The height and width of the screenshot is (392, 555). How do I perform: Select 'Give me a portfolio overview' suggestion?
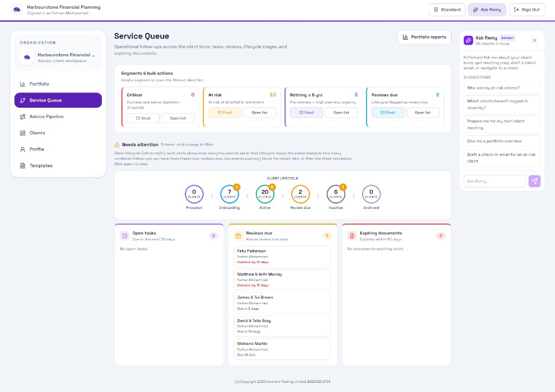(502, 141)
